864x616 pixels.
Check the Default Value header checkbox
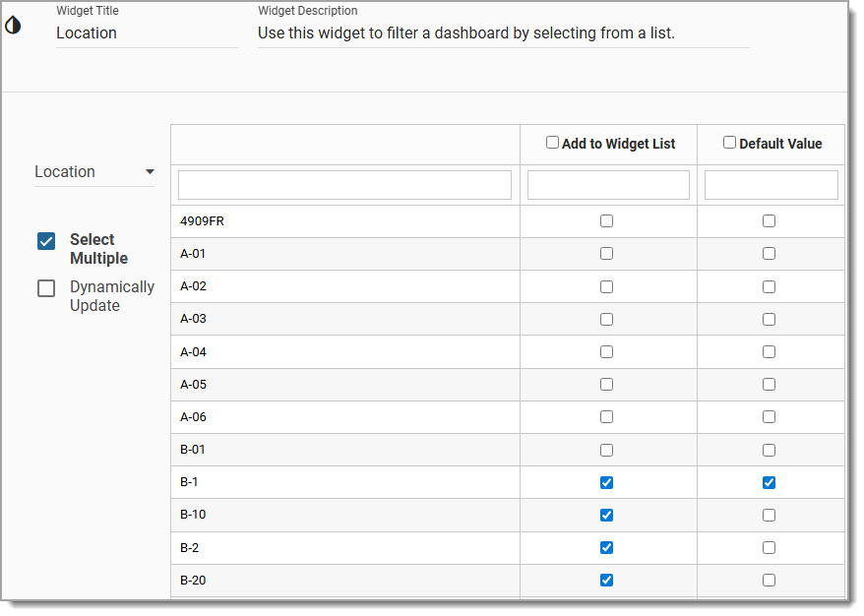[x=729, y=142]
